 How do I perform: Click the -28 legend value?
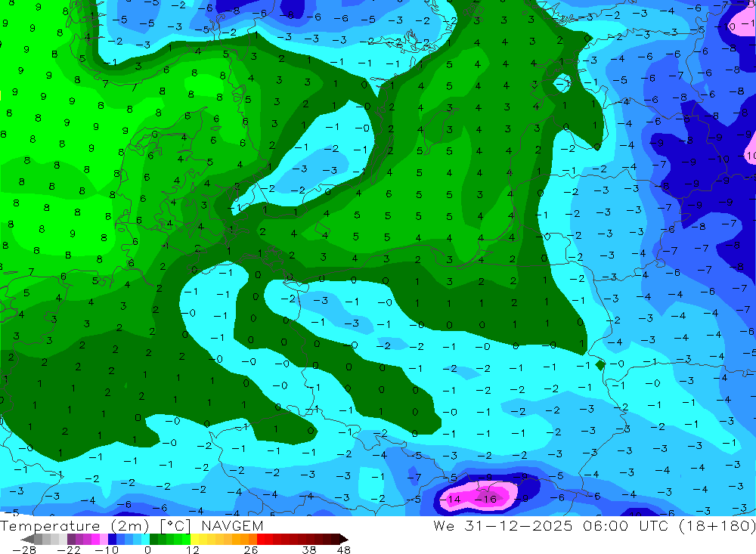coord(24,549)
